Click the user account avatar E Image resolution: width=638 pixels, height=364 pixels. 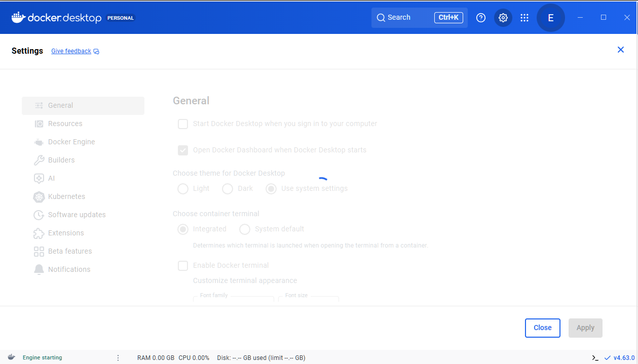click(550, 18)
